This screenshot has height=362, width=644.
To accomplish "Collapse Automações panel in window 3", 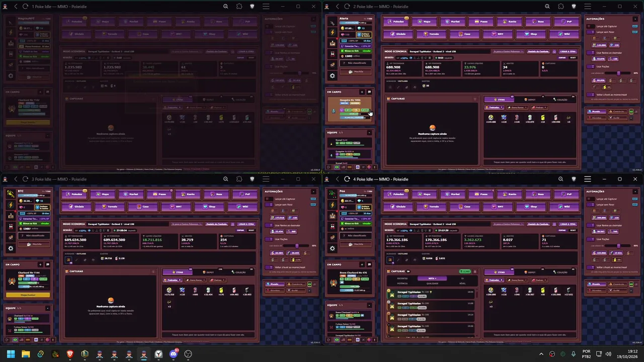I will point(313,191).
